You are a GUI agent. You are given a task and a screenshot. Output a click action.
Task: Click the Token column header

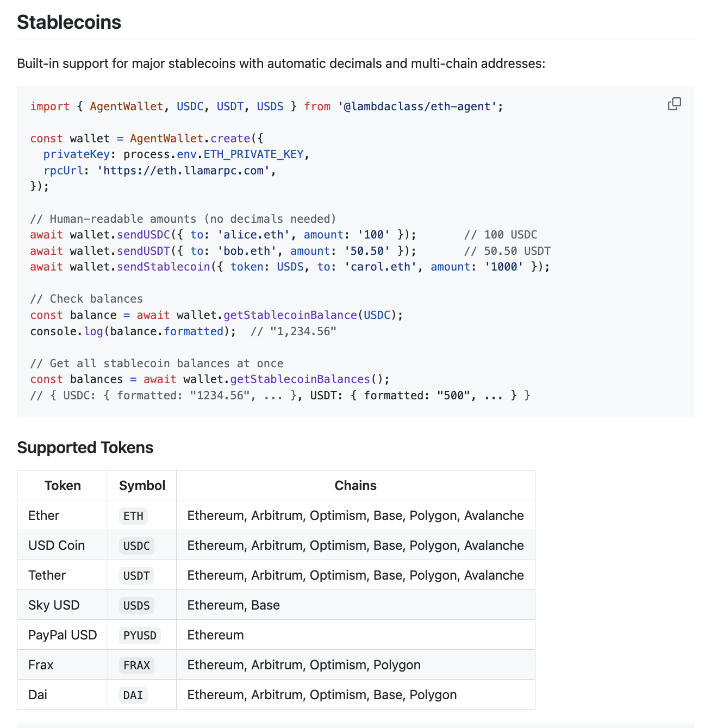pos(63,486)
